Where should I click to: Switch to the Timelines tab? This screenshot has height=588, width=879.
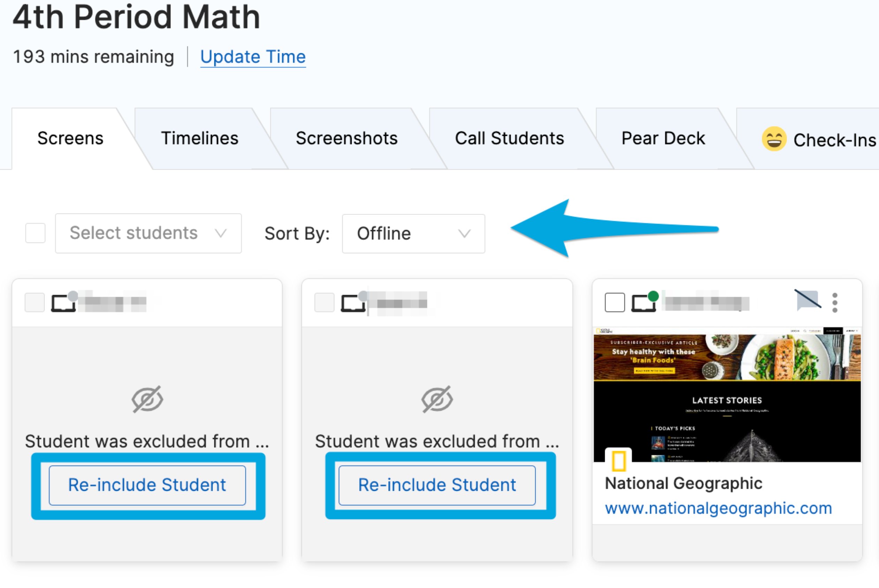point(200,138)
